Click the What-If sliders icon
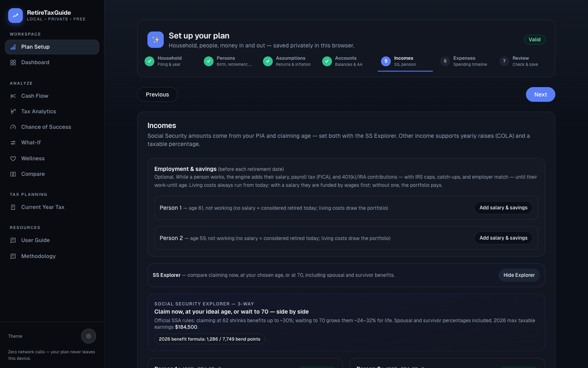This screenshot has height=368, width=588. (x=13, y=143)
